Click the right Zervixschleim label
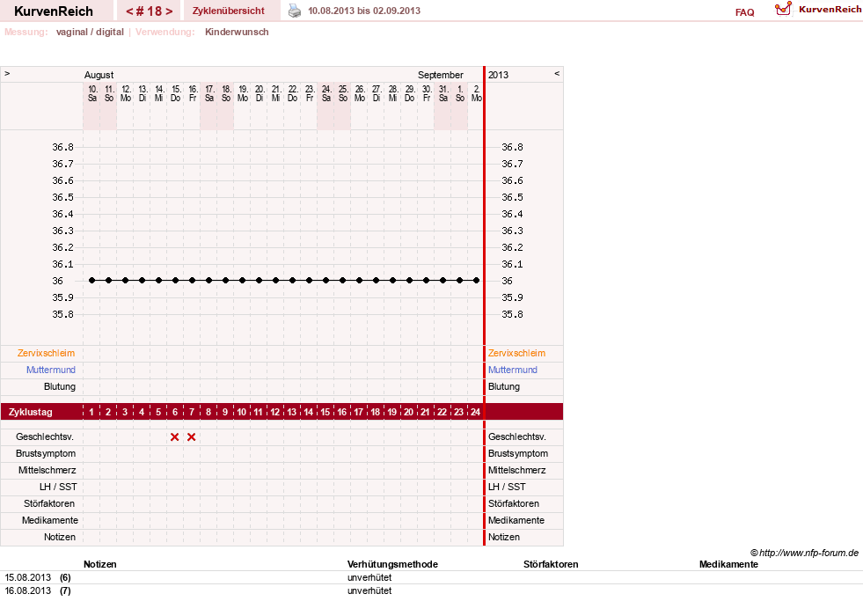 pos(516,354)
